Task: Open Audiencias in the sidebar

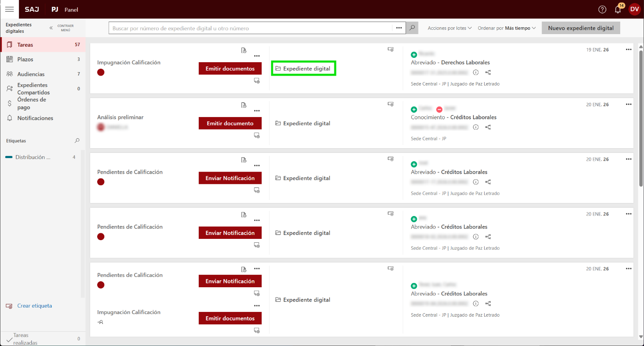Action: (x=30, y=74)
